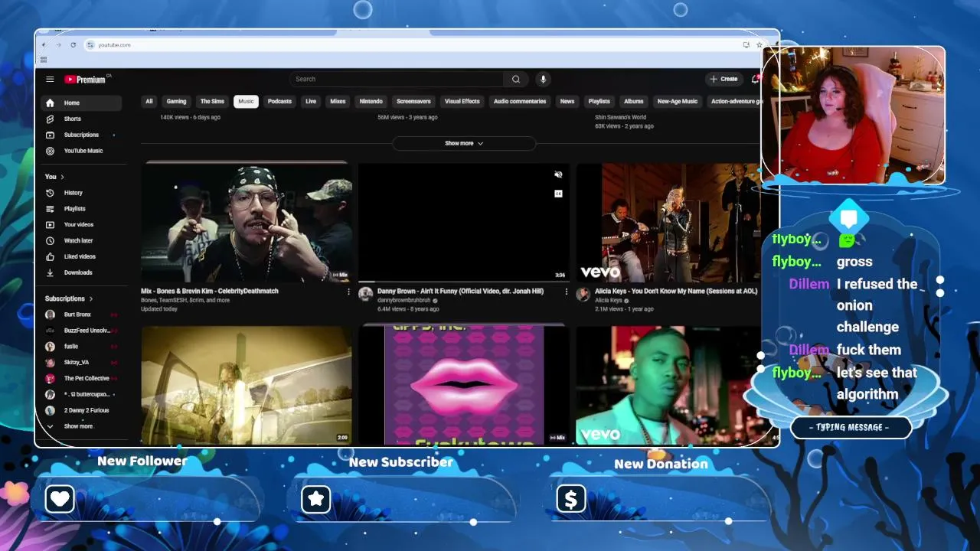Seek on Danny Brown preview progress bar
980x551 pixels.
[464, 282]
